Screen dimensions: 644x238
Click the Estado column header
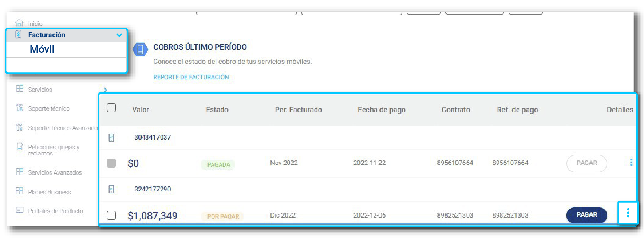(x=217, y=110)
